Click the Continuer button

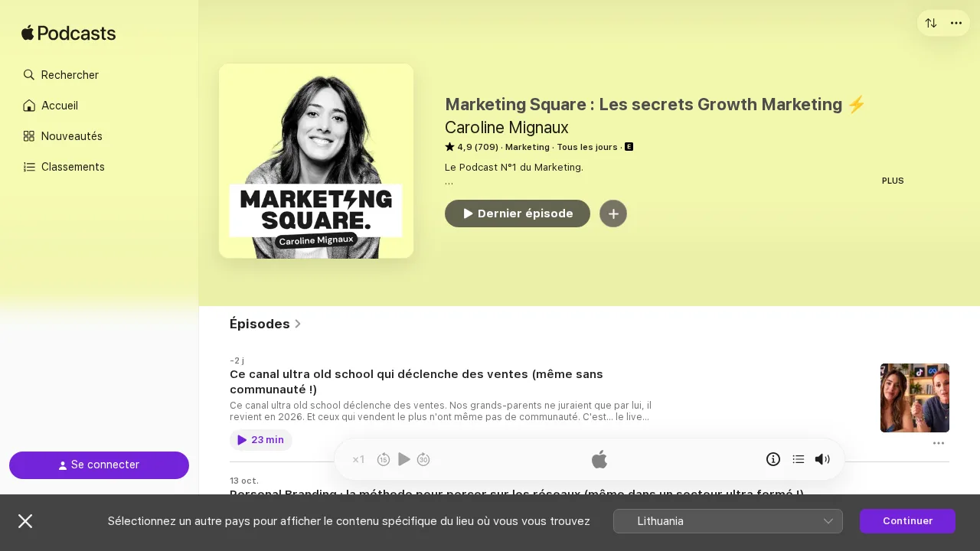coord(907,521)
